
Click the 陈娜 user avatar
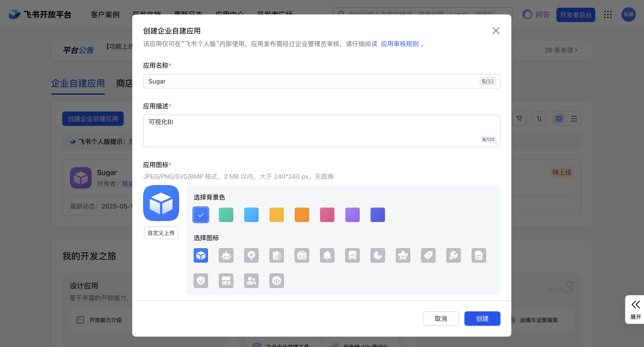tap(628, 14)
